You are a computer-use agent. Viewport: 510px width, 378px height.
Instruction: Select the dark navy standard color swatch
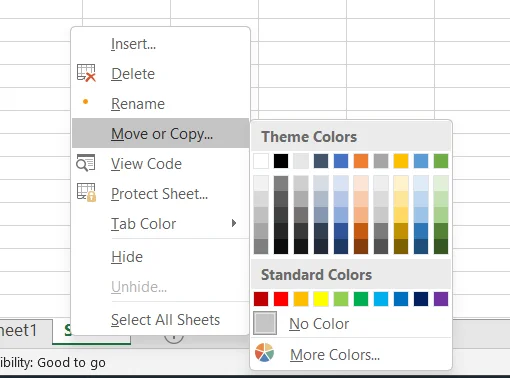[x=421, y=299]
